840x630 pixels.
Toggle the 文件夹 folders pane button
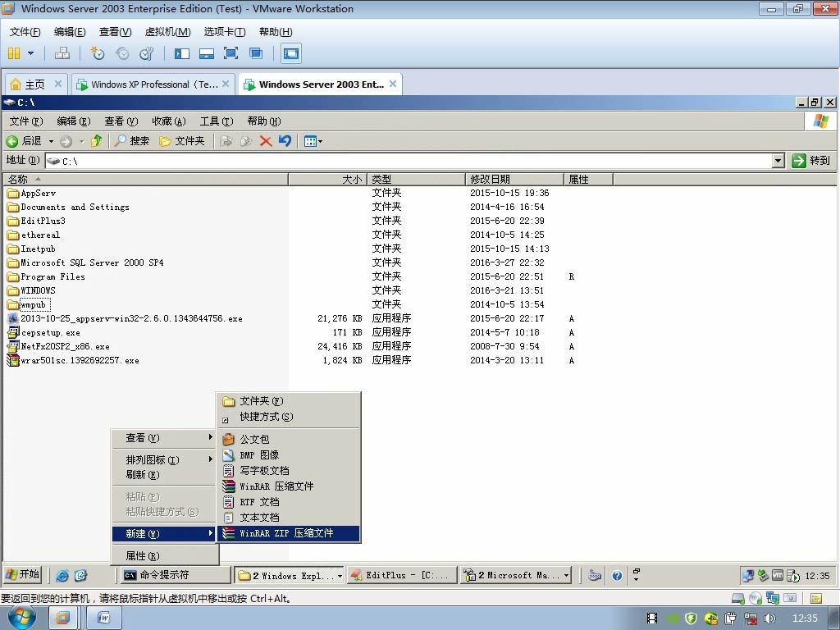pyautogui.click(x=182, y=141)
